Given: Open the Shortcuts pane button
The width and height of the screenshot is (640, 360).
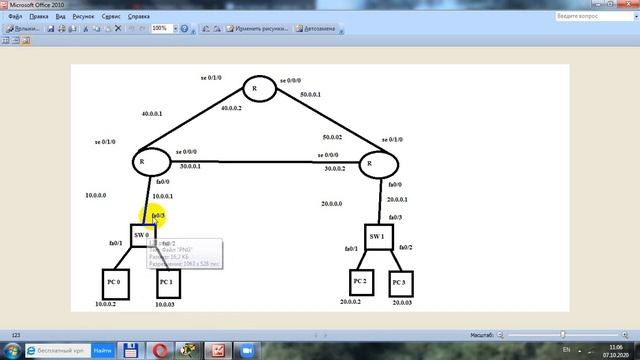Looking at the screenshot, I should 22,29.
